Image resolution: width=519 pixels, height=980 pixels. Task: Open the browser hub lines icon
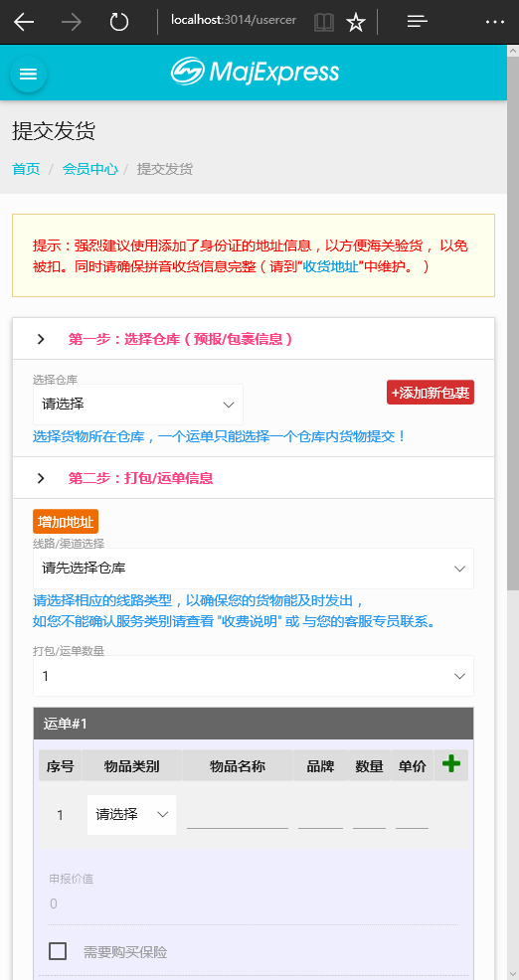[x=417, y=22]
